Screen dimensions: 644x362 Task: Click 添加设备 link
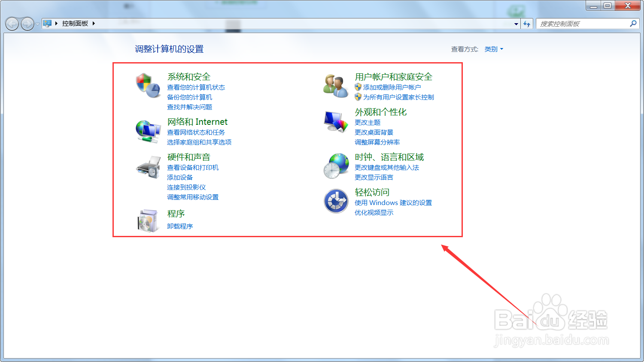[x=180, y=178]
